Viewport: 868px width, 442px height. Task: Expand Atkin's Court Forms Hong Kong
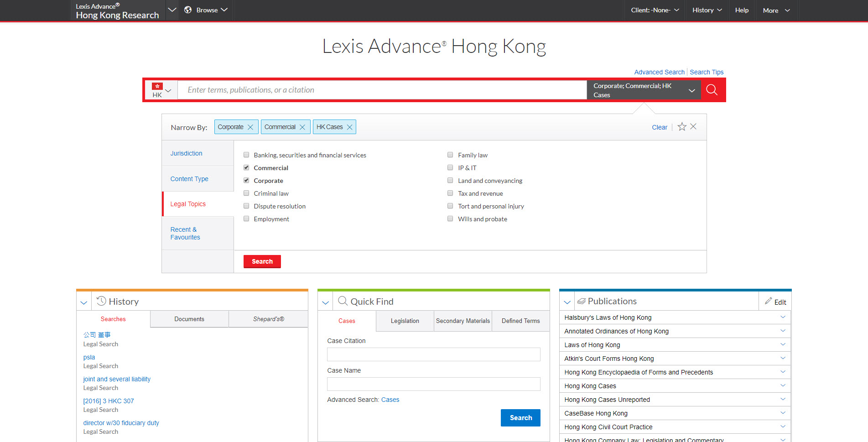pos(783,358)
